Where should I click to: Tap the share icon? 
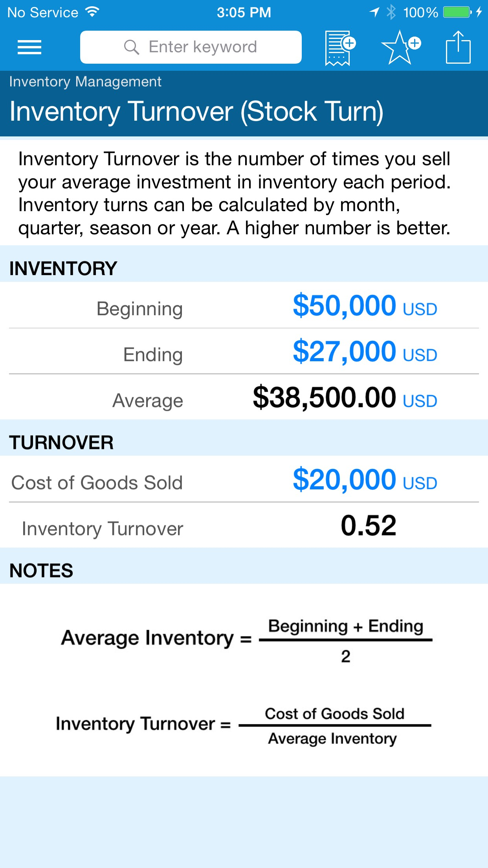click(x=458, y=48)
